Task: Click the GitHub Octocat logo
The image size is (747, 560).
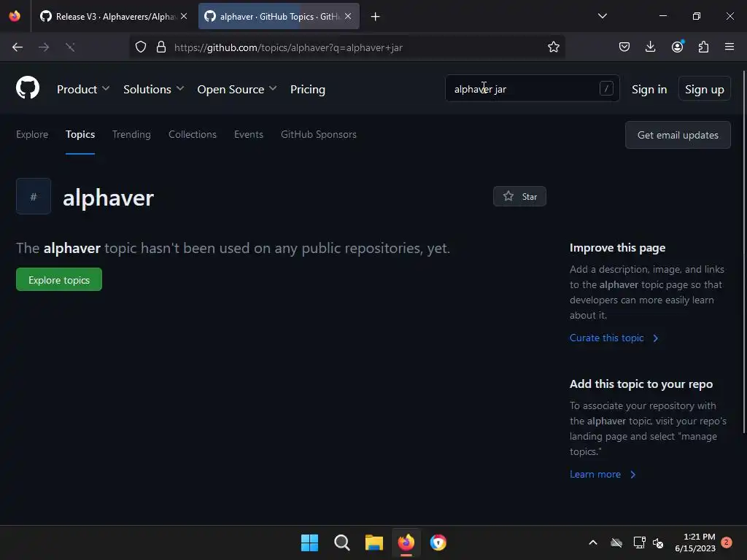Action: click(28, 88)
